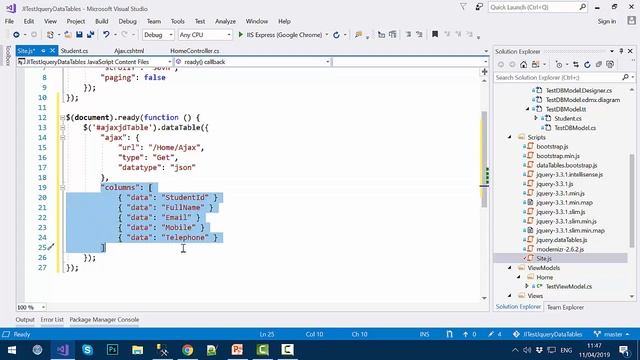640x360 pixels.
Task: Click the browser refresh icon in the toolbar
Action: point(336,35)
